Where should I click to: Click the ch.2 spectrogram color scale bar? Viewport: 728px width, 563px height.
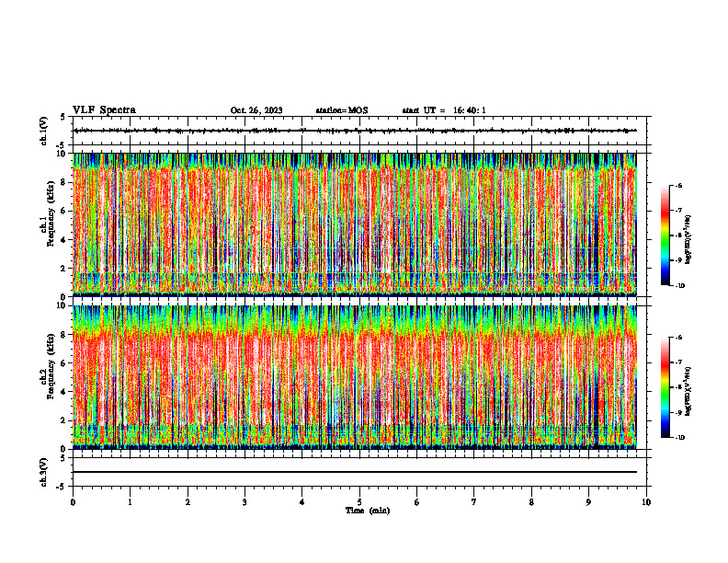point(665,387)
